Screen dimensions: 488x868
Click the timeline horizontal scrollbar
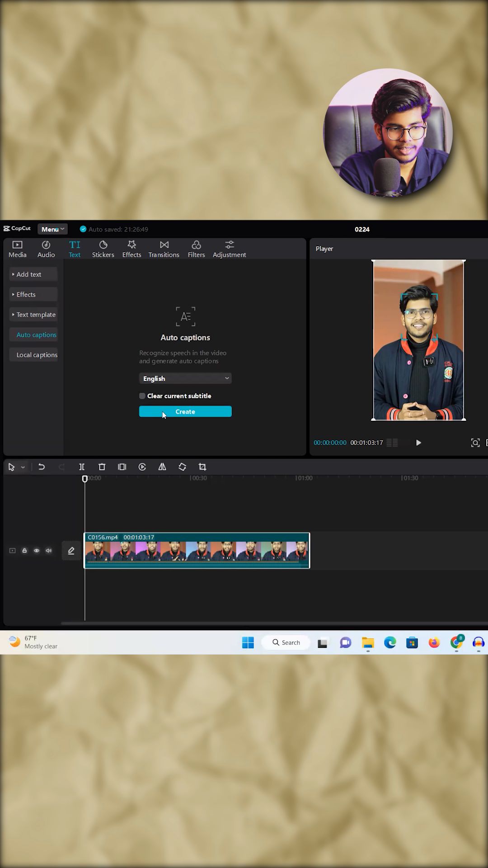274,623
